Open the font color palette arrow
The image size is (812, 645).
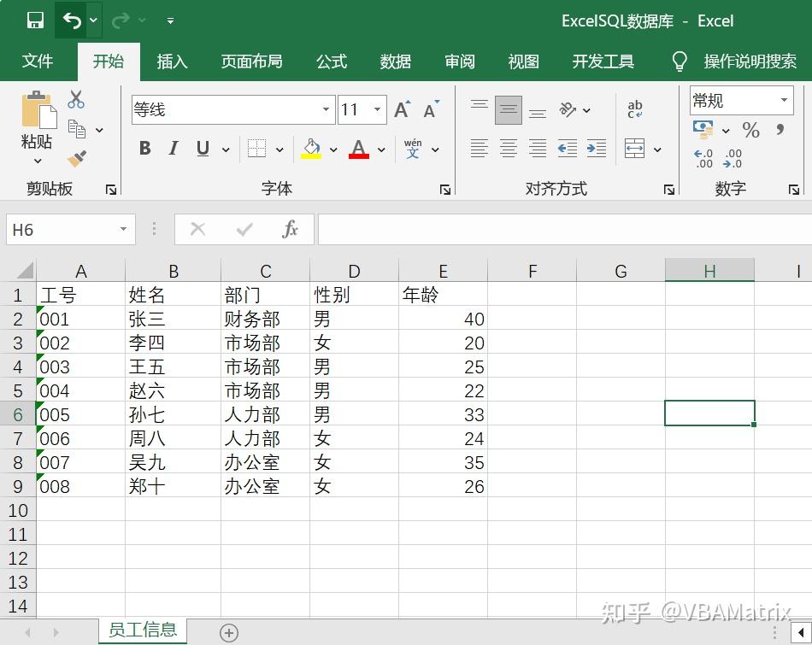tap(382, 150)
